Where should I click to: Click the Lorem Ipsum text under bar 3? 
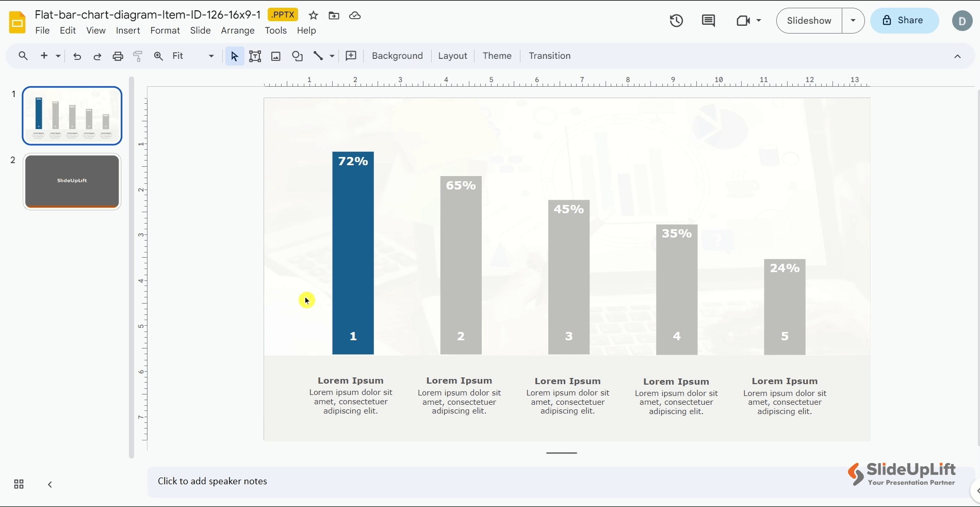tap(567, 381)
